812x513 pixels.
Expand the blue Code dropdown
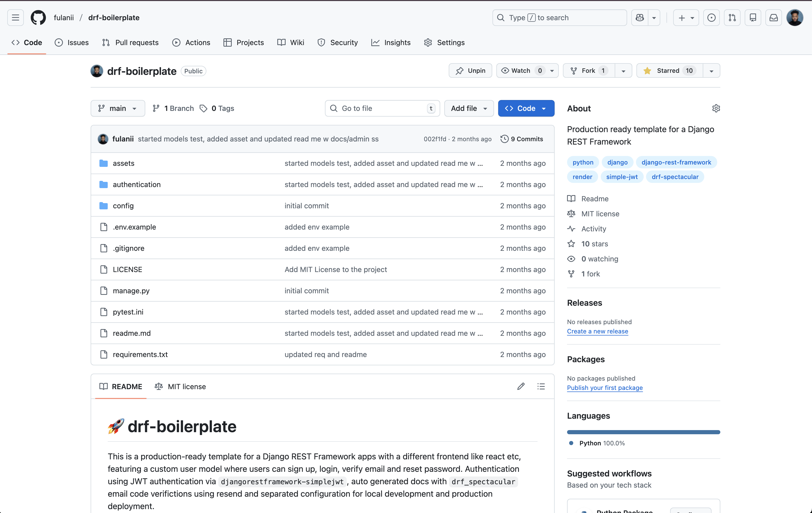pos(526,108)
